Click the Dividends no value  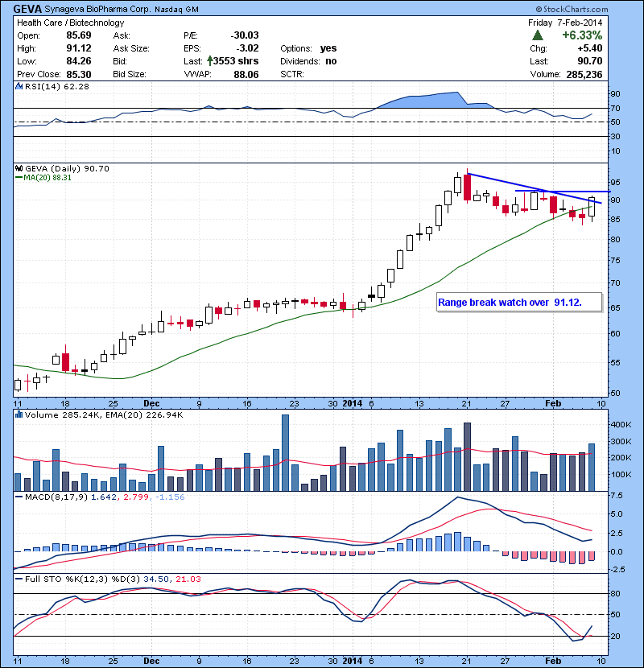(x=331, y=61)
